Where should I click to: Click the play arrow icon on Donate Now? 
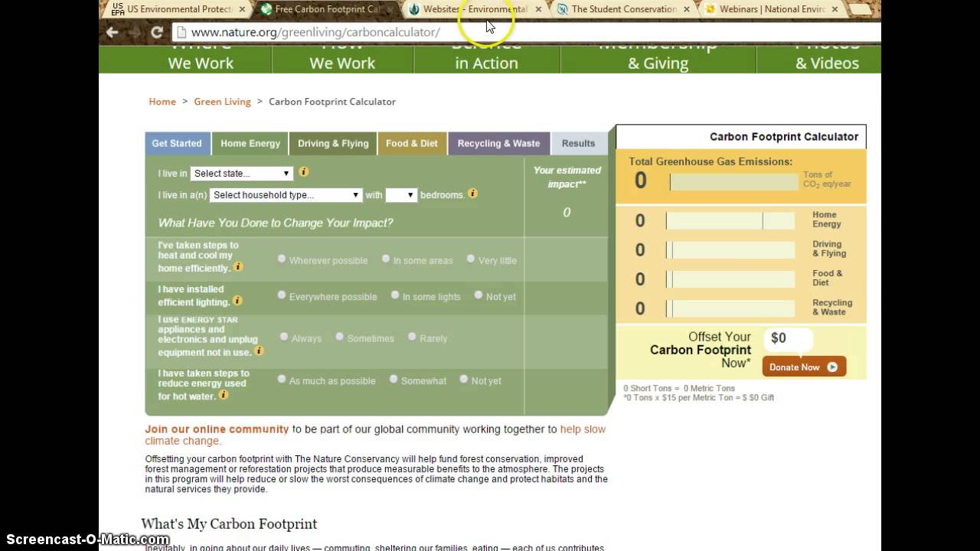[832, 367]
